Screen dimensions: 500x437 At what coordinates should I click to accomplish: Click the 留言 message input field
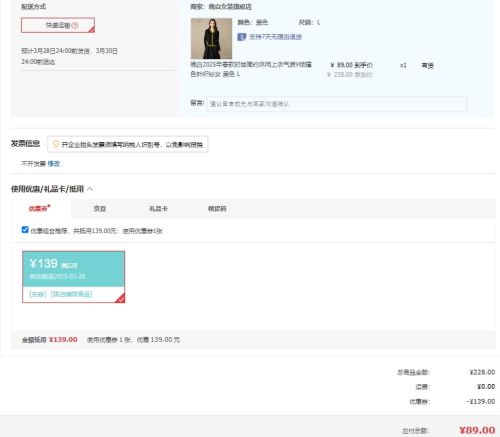337,104
